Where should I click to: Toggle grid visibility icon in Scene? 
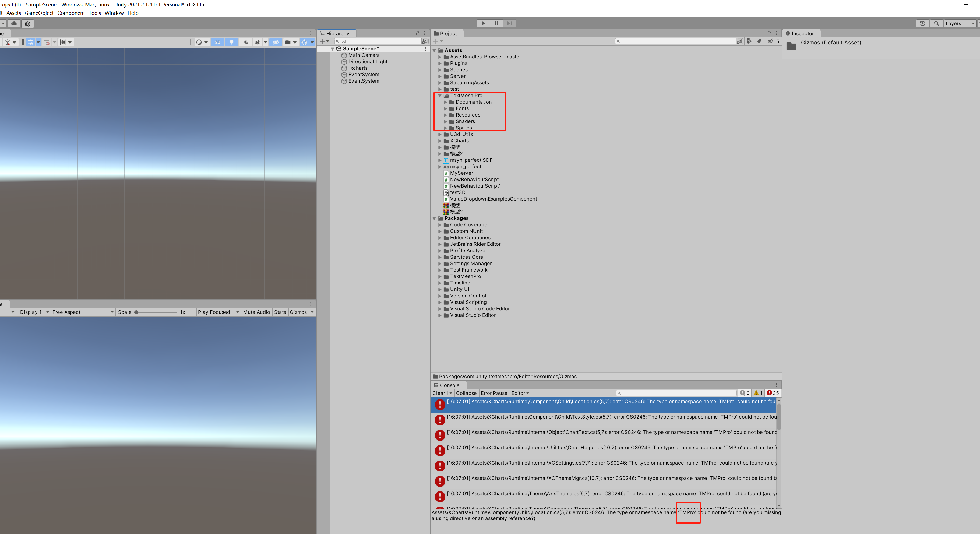click(x=30, y=42)
